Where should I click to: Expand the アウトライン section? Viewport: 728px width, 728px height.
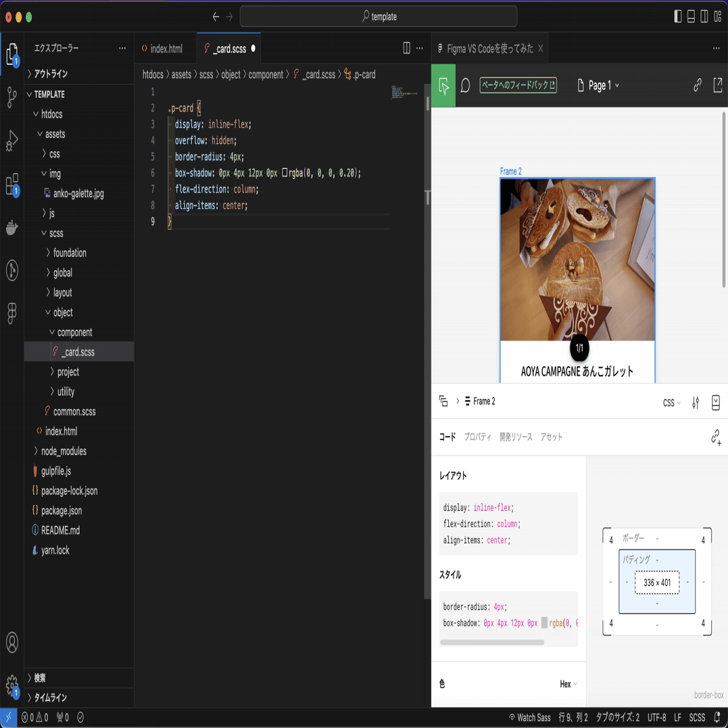[x=79, y=74]
